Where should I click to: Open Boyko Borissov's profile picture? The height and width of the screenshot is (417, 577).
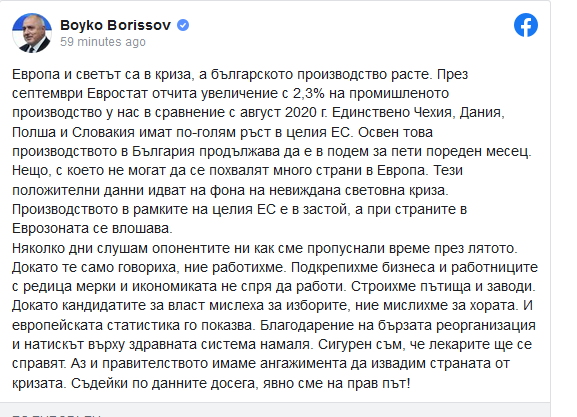click(32, 33)
